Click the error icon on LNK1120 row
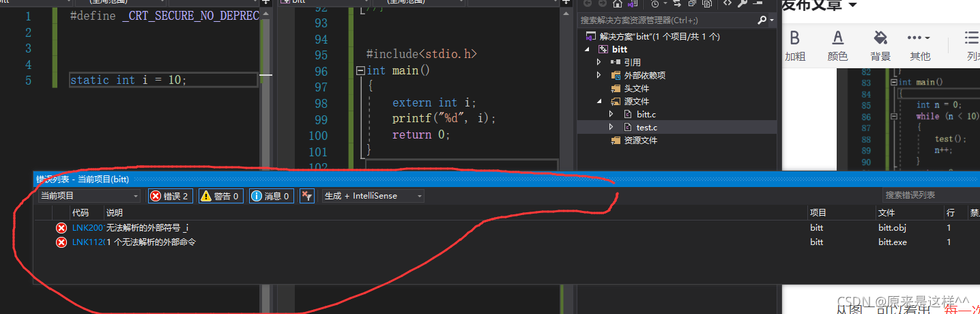The image size is (980, 314). [61, 242]
